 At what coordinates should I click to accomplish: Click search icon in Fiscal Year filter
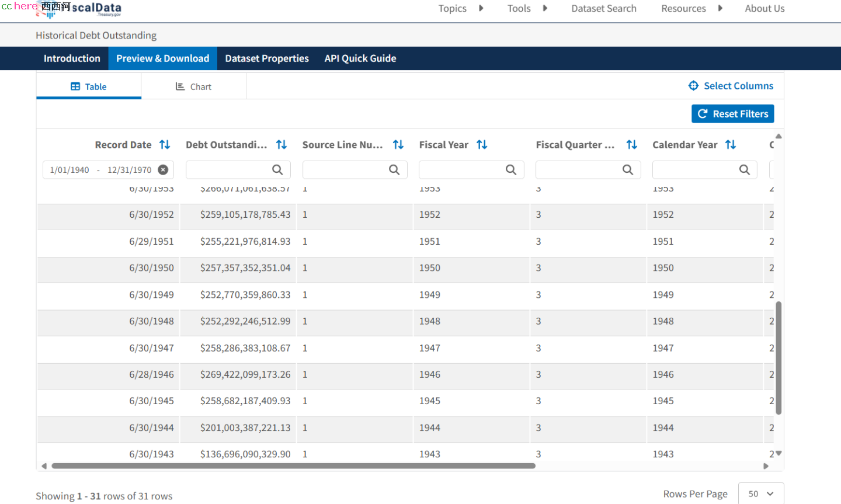511,169
